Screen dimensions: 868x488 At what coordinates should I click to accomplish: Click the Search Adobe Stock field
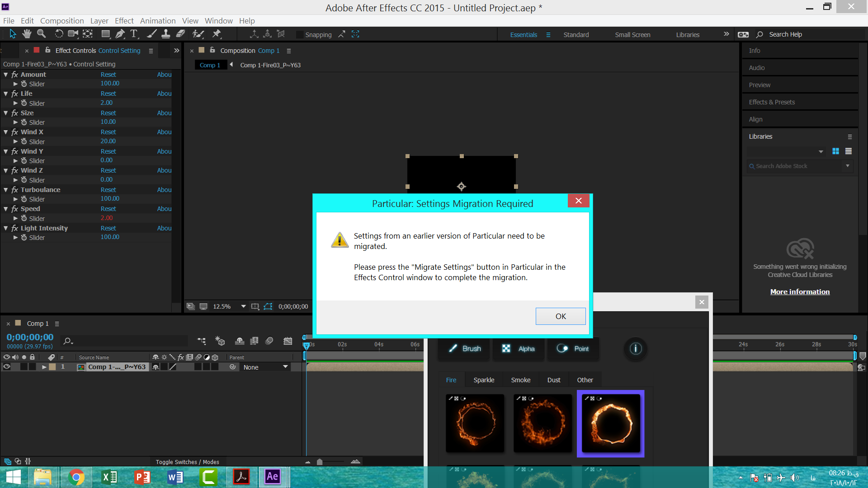coord(796,166)
